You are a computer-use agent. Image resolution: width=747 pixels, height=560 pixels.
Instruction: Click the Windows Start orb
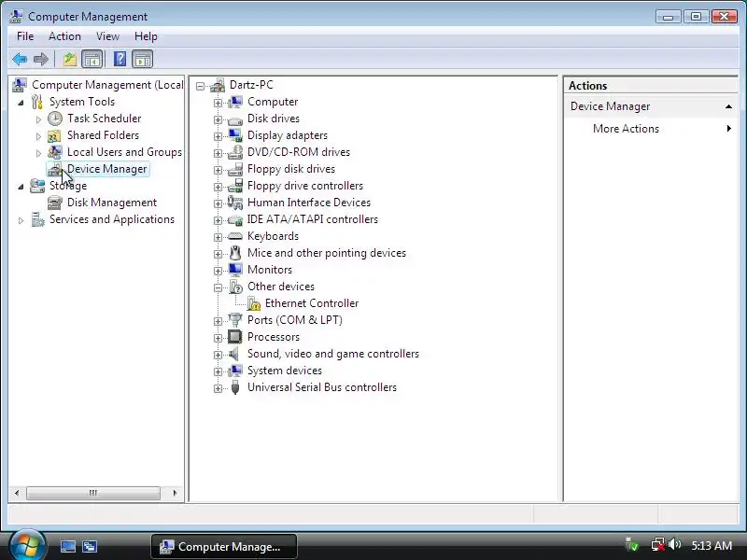coord(27,545)
